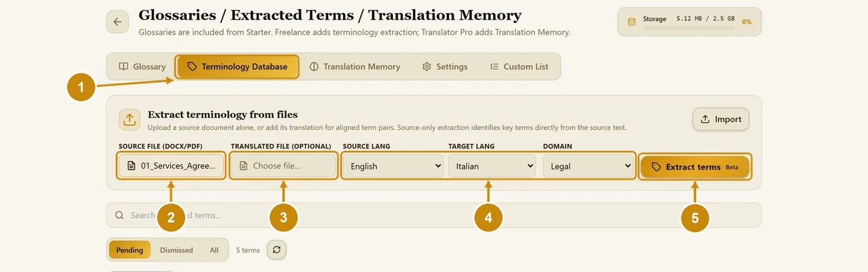Switch to the Glossary tab

pyautogui.click(x=143, y=66)
